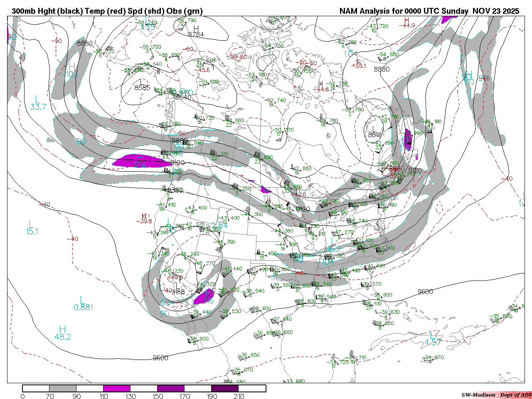Click the 300mb Hght legend title text
Viewport: 532px width, 399px height.
point(107,11)
